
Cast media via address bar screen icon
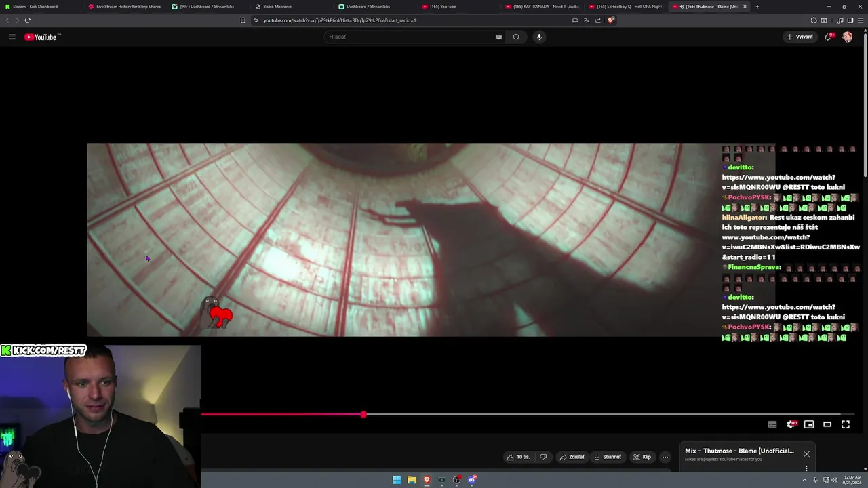point(575,20)
